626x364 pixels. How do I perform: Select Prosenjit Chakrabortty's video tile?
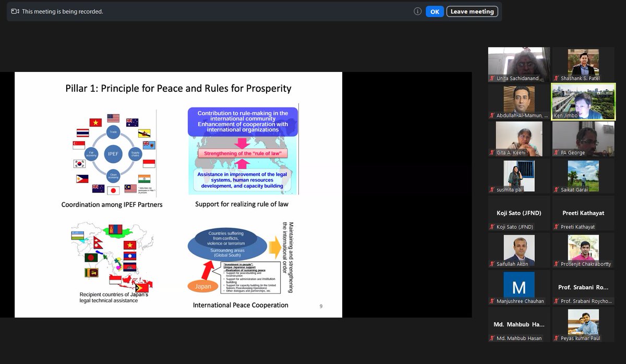click(583, 250)
